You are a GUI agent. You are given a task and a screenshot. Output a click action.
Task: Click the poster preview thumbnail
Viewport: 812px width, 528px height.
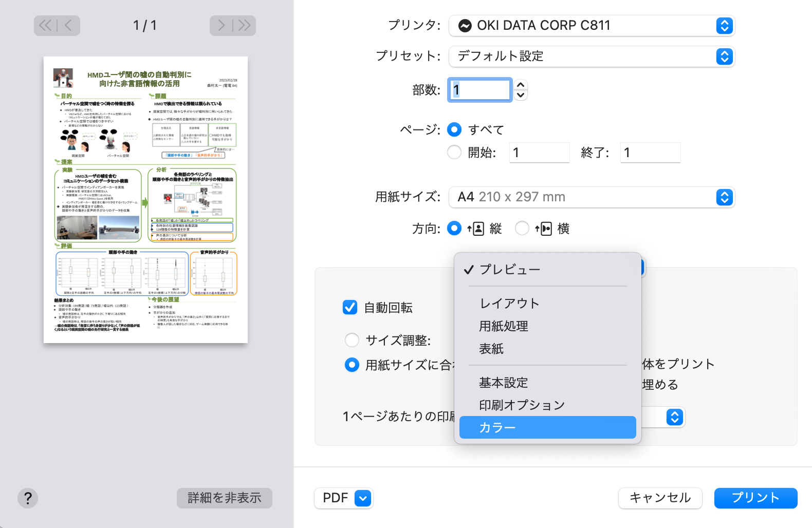click(145, 200)
